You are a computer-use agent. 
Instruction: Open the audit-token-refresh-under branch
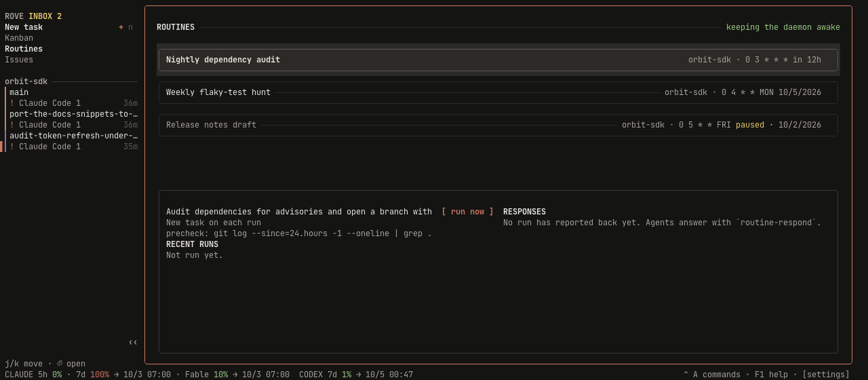click(x=73, y=136)
